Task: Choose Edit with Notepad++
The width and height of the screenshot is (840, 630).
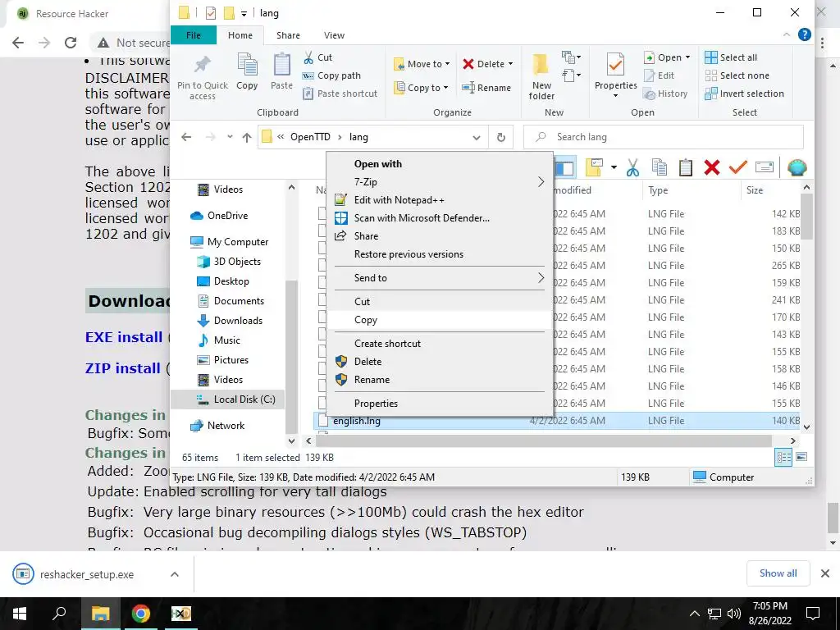Action: [440, 200]
